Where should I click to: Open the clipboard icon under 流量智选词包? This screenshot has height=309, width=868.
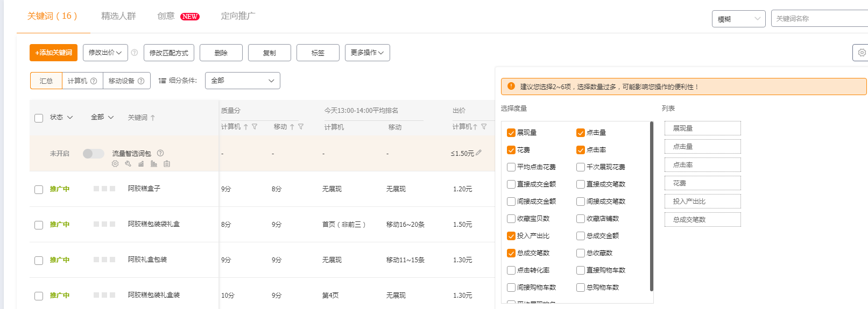(167, 164)
